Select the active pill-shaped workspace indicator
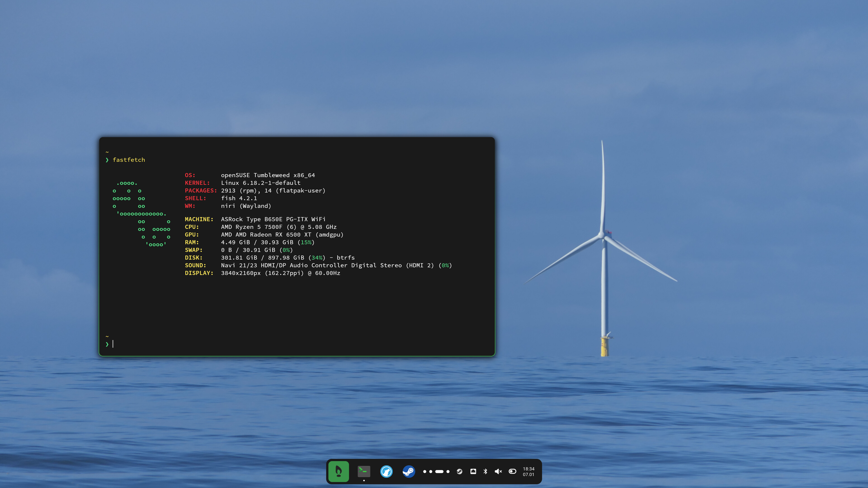The width and height of the screenshot is (868, 488). click(439, 472)
